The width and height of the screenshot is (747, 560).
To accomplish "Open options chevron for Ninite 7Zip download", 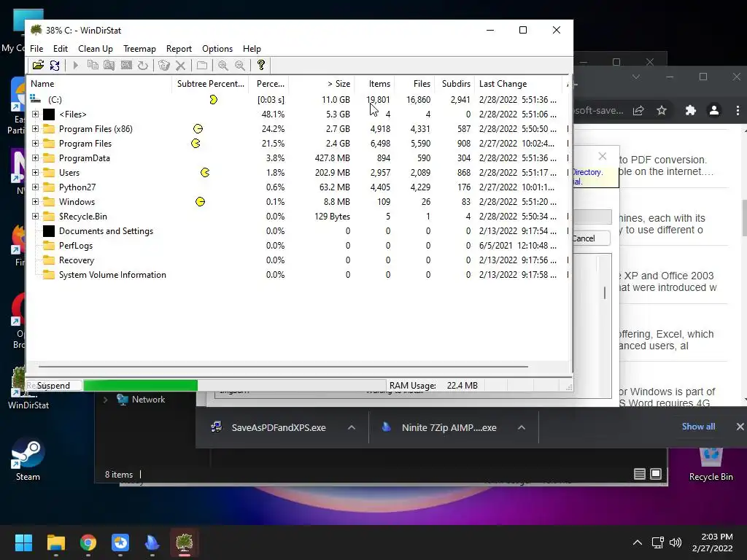I will [x=522, y=427].
